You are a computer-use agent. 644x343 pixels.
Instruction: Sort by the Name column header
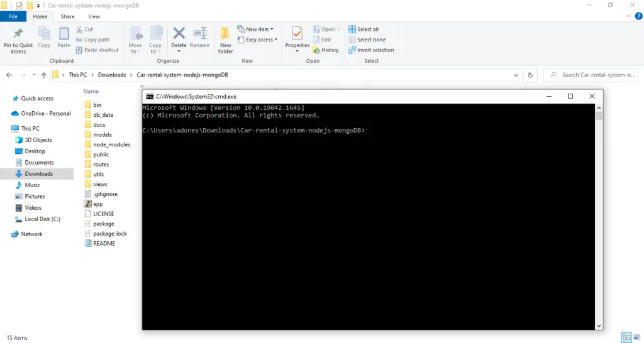point(91,92)
